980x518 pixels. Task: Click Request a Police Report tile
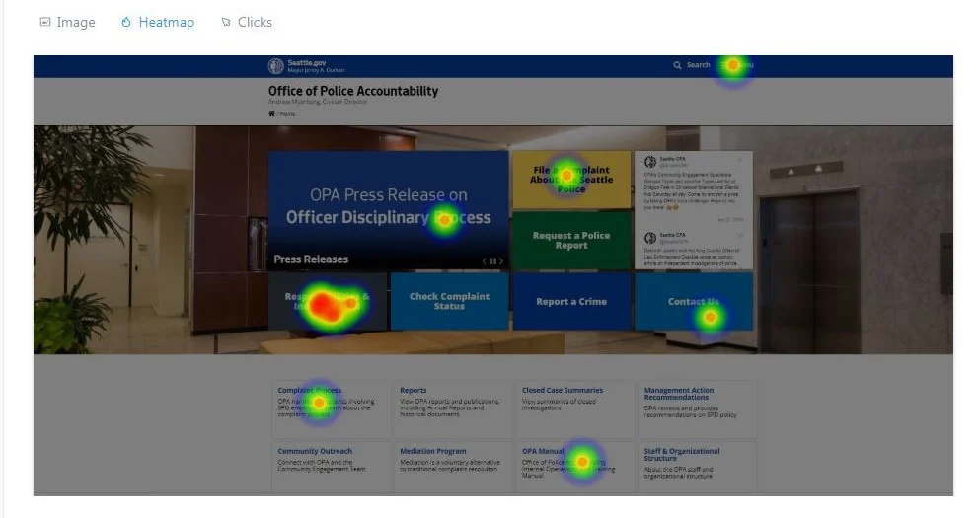(x=571, y=240)
